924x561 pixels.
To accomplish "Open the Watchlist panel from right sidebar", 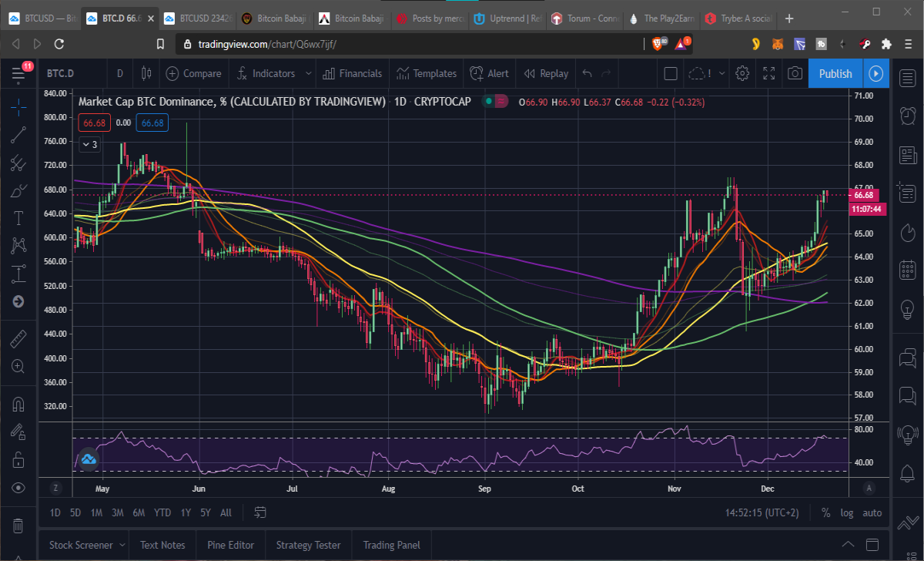I will 907,79.
